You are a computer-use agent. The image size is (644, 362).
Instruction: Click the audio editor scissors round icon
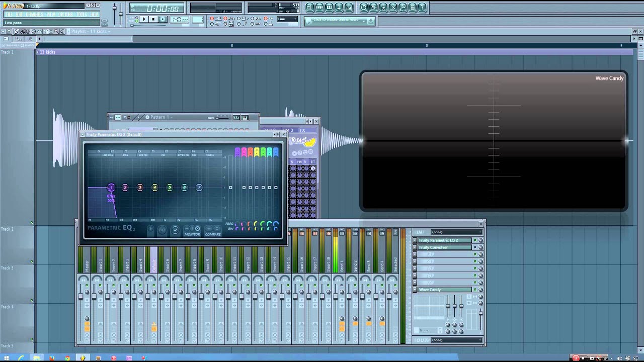[x=393, y=7]
